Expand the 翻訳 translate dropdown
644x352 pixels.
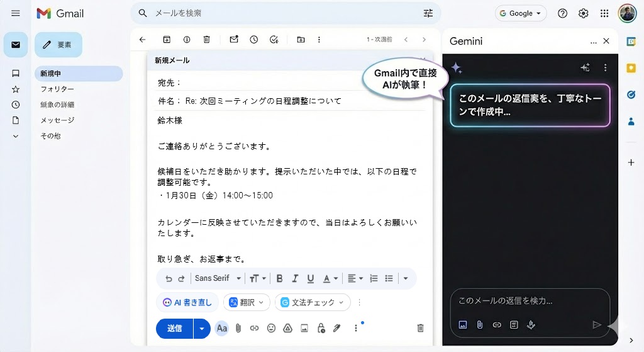[247, 302]
